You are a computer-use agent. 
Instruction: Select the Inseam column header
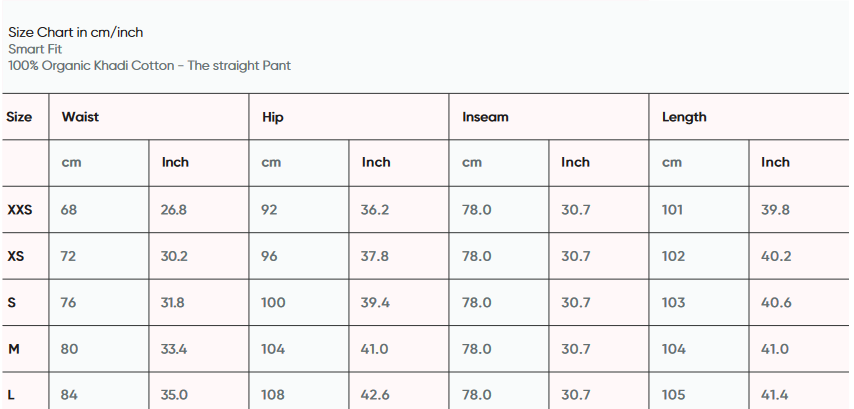485,117
